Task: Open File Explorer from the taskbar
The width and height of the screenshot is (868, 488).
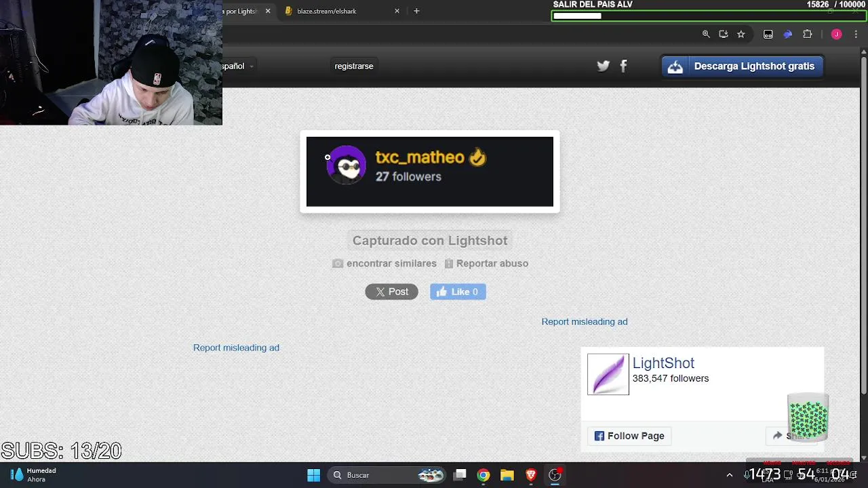Action: 507,475
